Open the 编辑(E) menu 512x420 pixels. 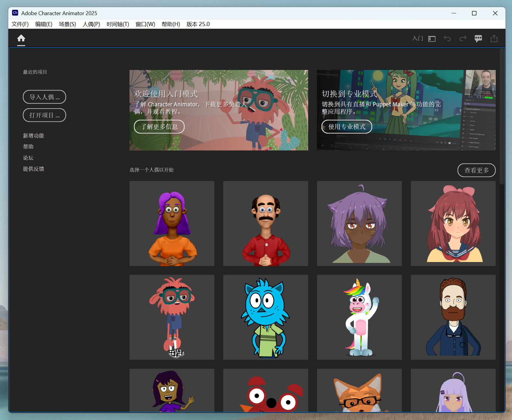pos(44,24)
